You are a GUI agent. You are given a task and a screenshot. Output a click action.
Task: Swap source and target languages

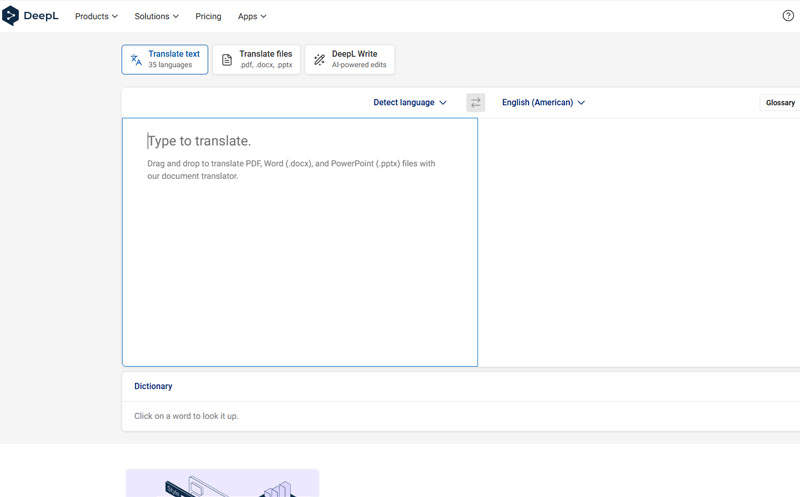pos(476,103)
